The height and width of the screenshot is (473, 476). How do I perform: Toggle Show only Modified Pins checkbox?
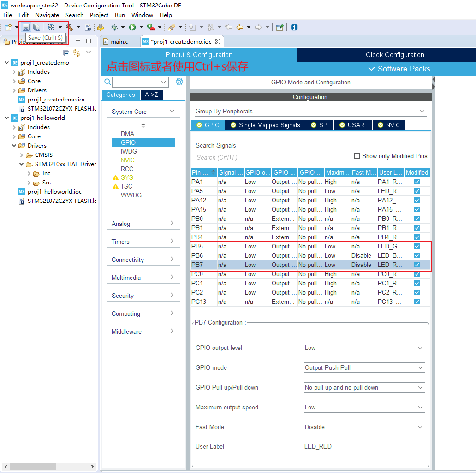coord(357,156)
